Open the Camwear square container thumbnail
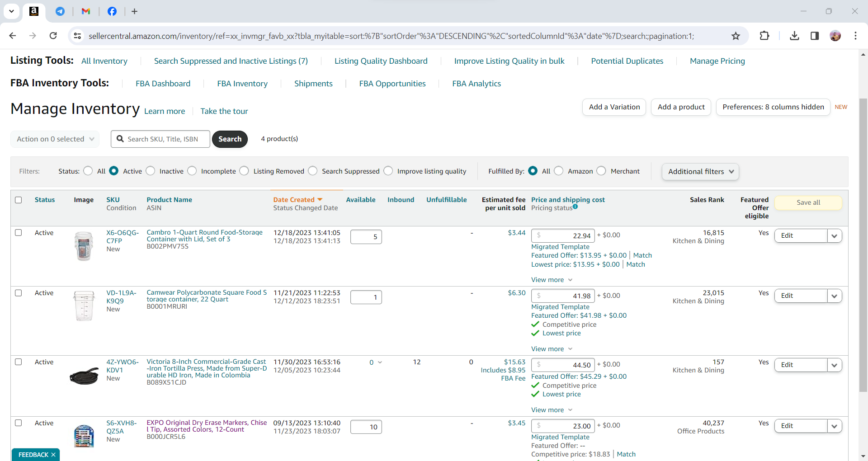This screenshot has height=461, width=868. (84, 306)
